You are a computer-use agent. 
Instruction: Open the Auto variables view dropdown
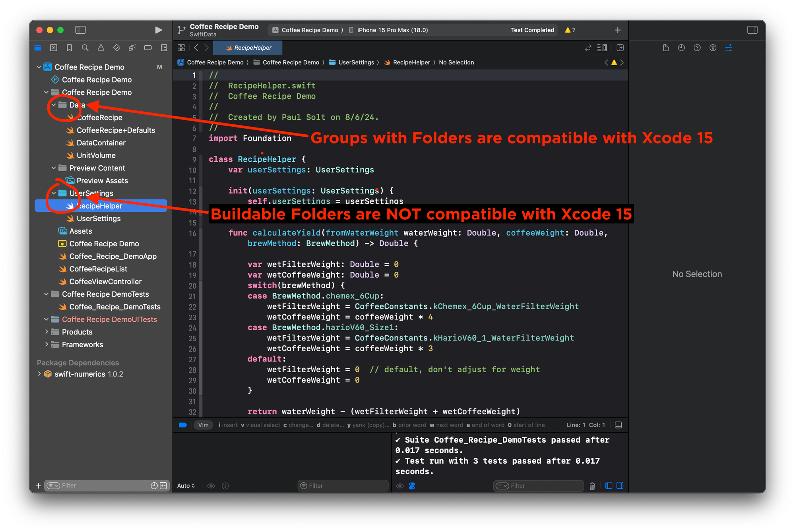tap(186, 486)
